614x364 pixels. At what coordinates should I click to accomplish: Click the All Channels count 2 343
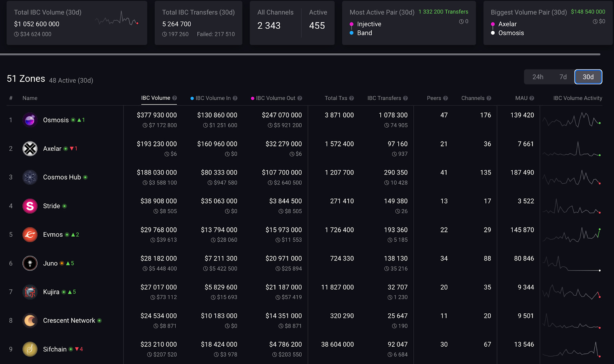pyautogui.click(x=269, y=26)
